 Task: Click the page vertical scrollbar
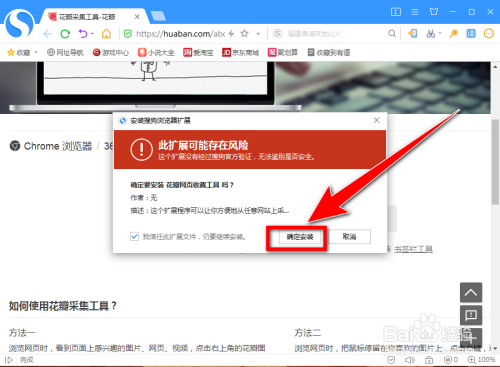495,161
